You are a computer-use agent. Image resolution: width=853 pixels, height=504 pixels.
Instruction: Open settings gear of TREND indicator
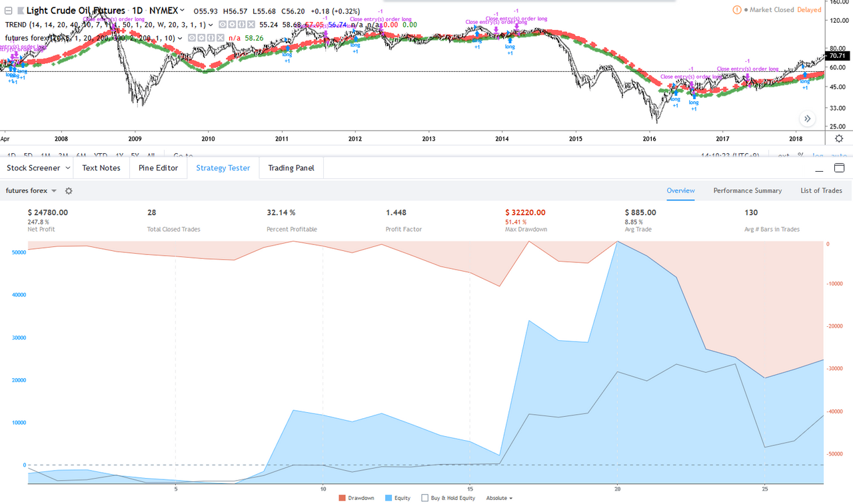(232, 25)
